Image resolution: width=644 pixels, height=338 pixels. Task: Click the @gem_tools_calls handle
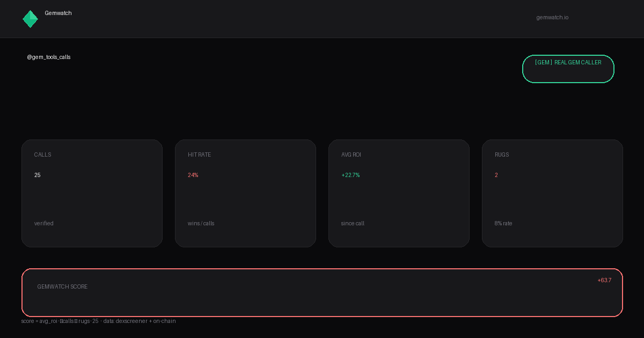49,57
